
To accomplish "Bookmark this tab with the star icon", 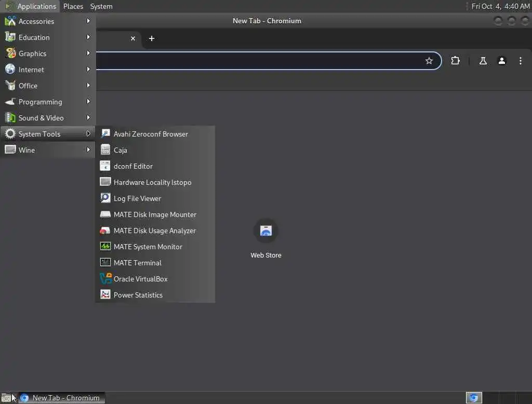I will pos(429,61).
